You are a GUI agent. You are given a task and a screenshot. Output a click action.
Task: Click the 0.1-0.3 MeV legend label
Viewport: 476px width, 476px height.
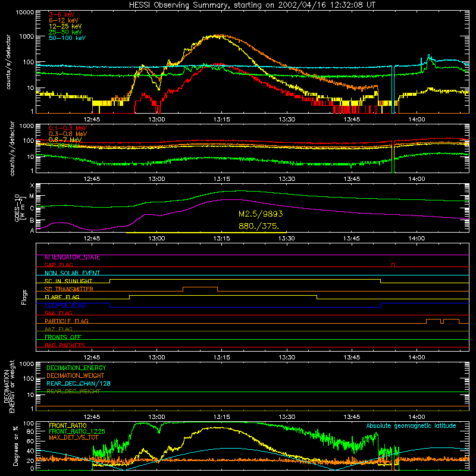click(68, 128)
